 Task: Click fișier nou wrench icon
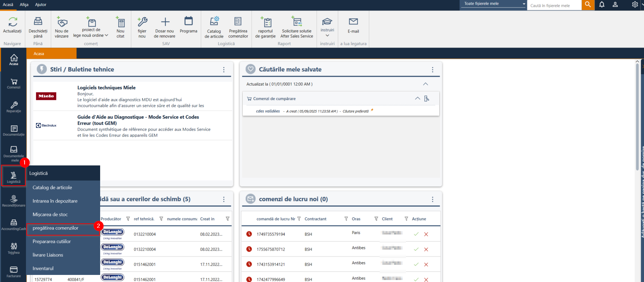142,22
